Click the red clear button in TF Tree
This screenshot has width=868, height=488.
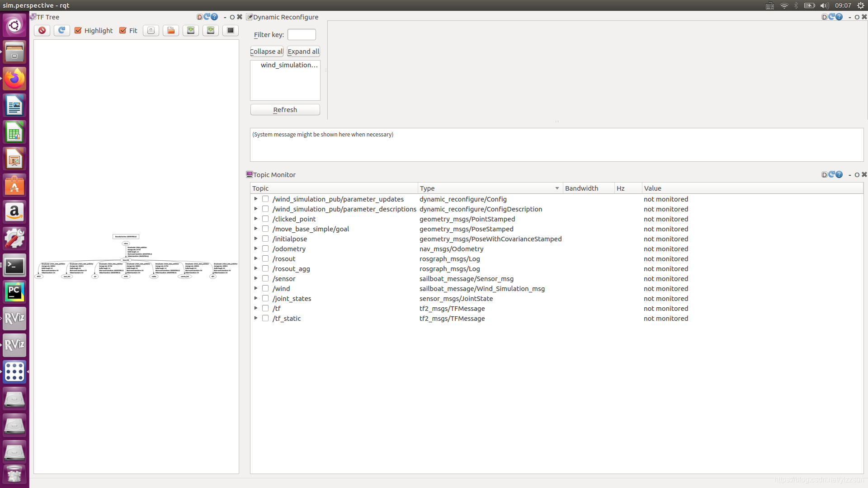click(x=42, y=30)
